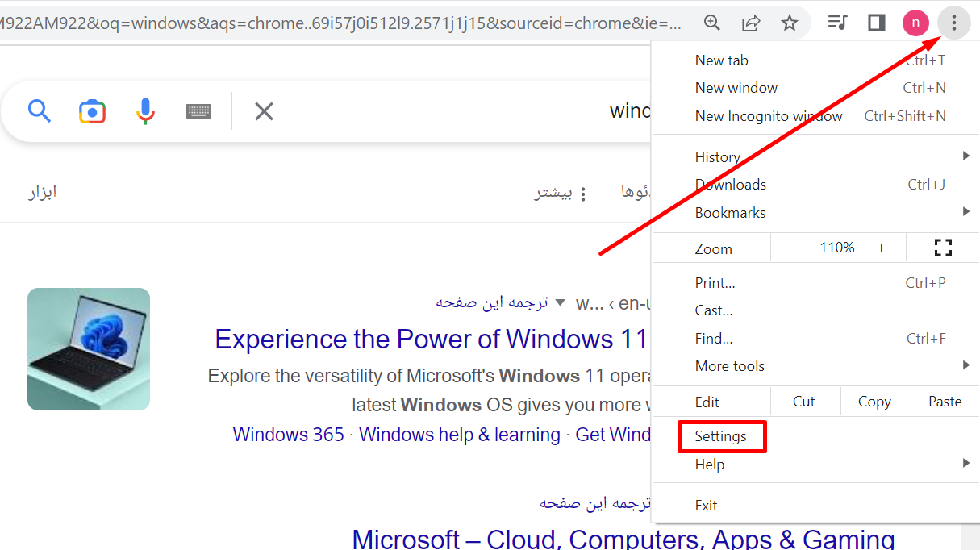Open Downloads from the Chrome menu

(x=815, y=185)
